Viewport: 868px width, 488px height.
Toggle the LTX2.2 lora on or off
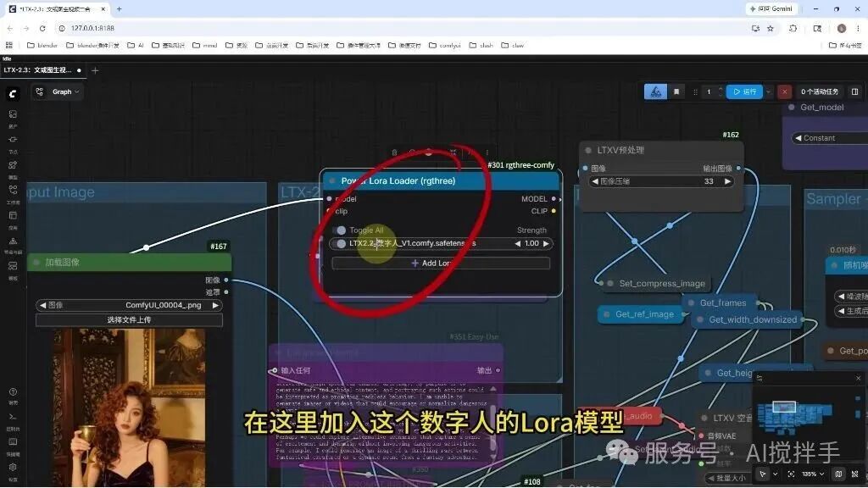tap(341, 243)
